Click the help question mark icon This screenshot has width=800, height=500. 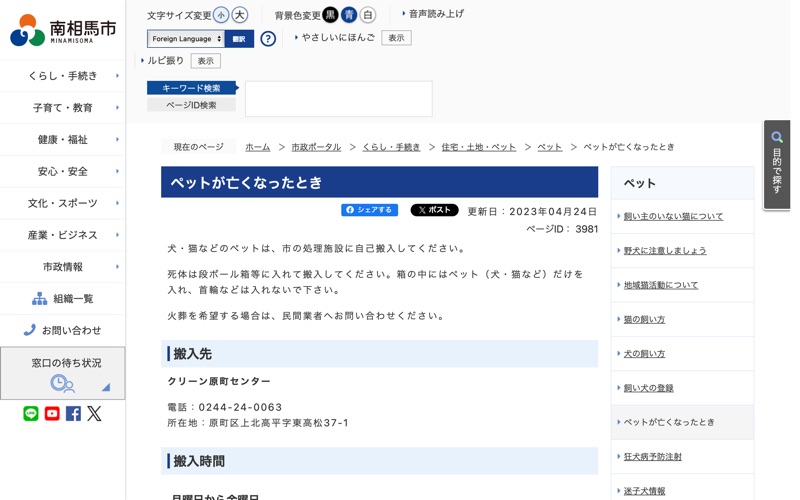click(x=268, y=39)
